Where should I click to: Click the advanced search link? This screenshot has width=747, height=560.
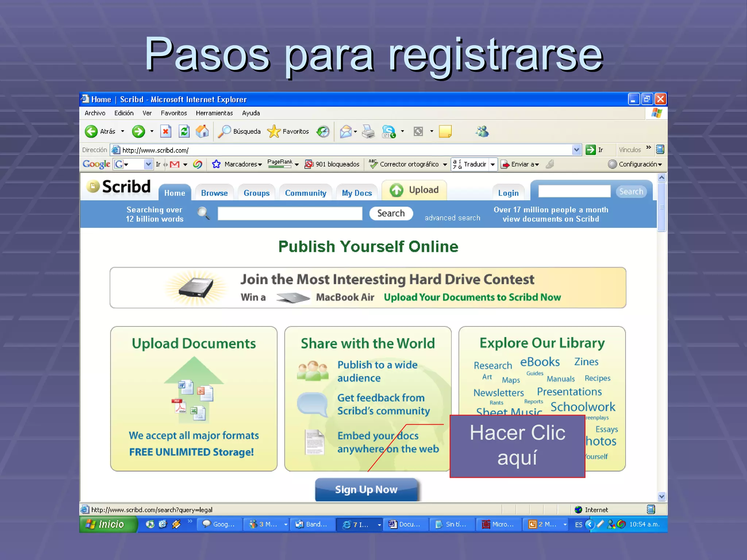tap(452, 218)
